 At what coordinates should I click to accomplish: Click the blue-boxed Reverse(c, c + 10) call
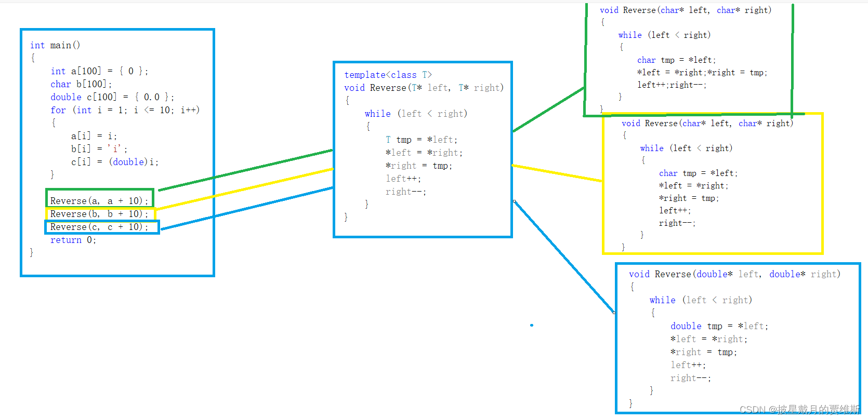[99, 227]
